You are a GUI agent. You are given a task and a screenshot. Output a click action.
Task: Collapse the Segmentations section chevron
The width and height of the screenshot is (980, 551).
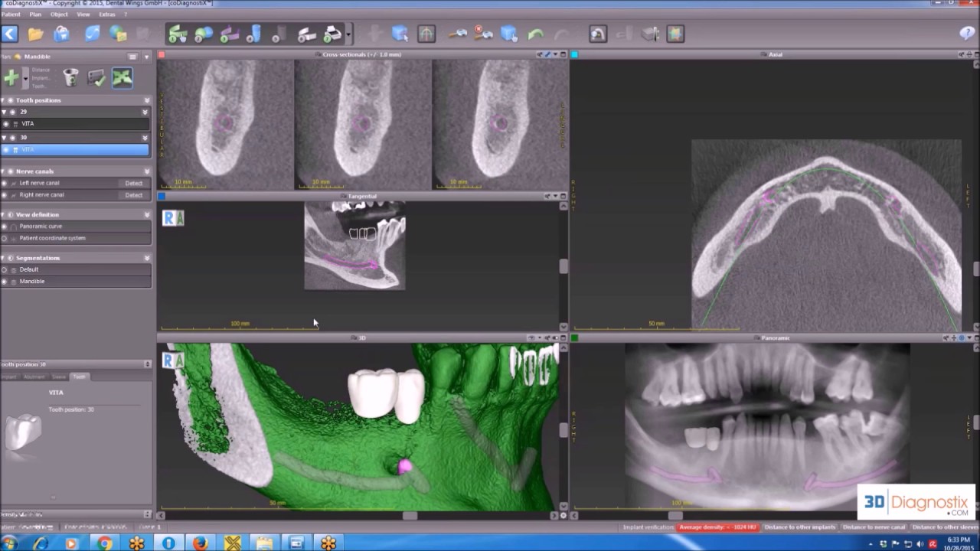pos(147,258)
